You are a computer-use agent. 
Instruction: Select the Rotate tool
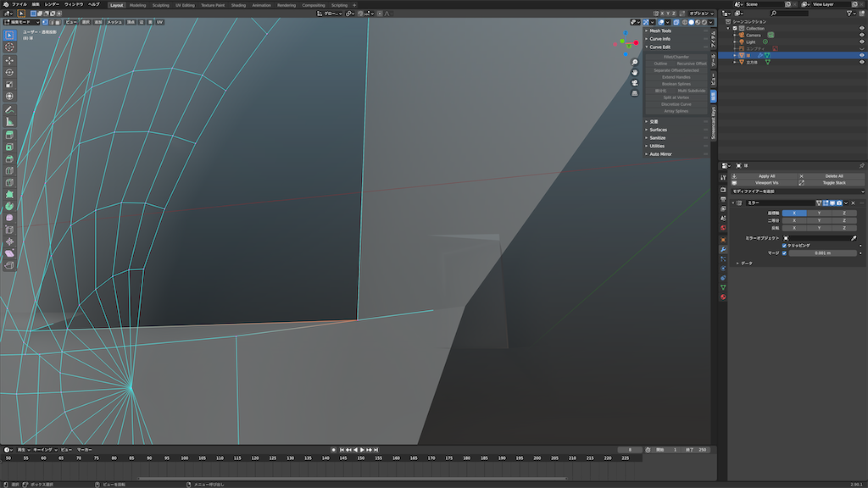click(x=9, y=73)
